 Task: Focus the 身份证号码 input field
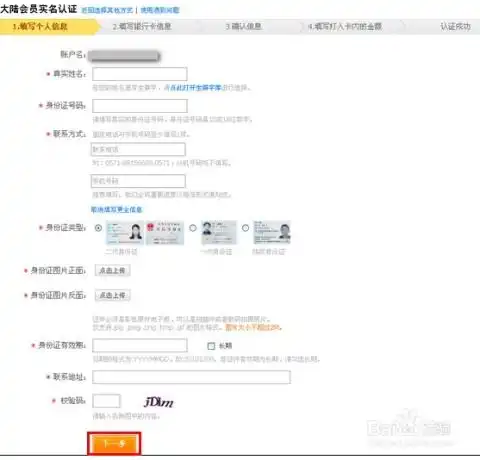(x=140, y=106)
